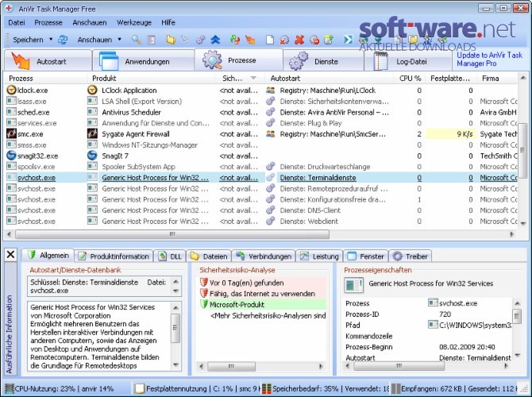Click the users icon in LClock Autostart cell

click(x=271, y=91)
